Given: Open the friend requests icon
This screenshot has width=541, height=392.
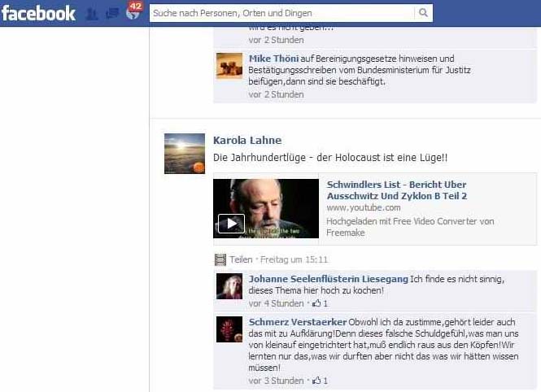Looking at the screenshot, I should pyautogui.click(x=92, y=14).
